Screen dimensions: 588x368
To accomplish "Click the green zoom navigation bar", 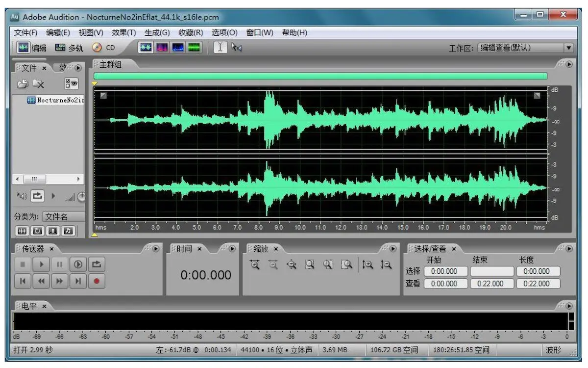I will pos(320,76).
